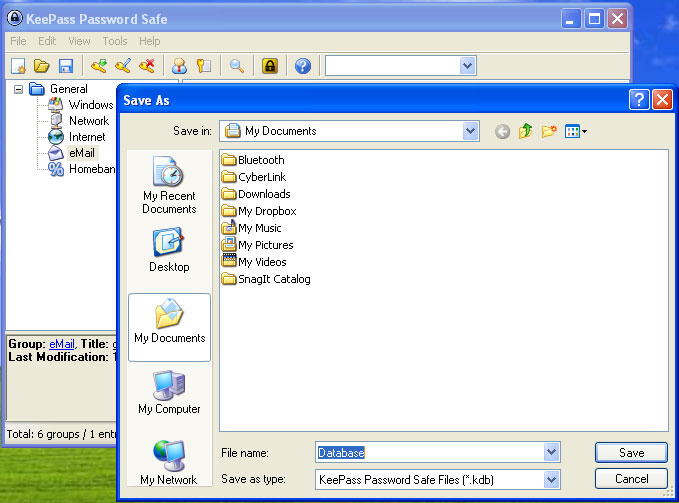The height and width of the screenshot is (503, 679).
Task: Close the Save As dialog
Action: (x=663, y=100)
